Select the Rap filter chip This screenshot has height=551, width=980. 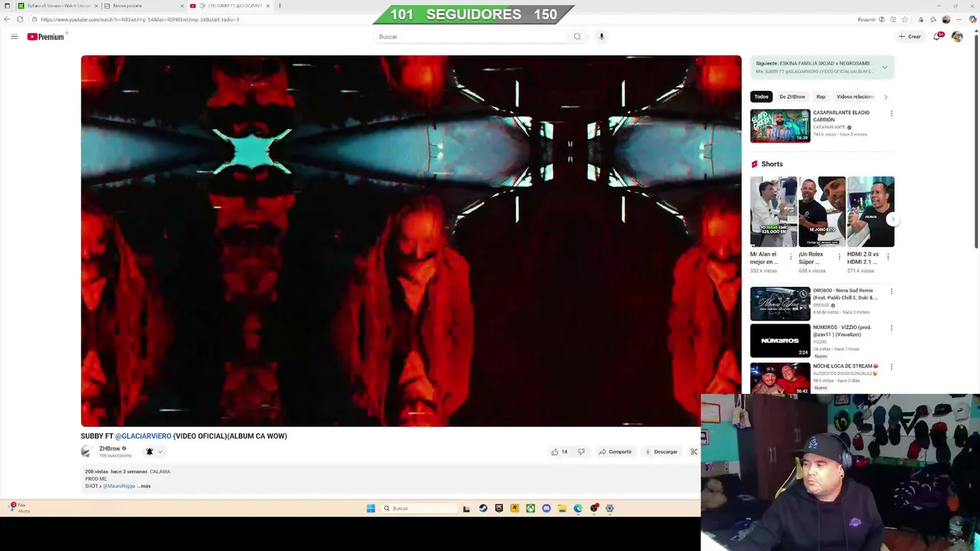point(821,96)
